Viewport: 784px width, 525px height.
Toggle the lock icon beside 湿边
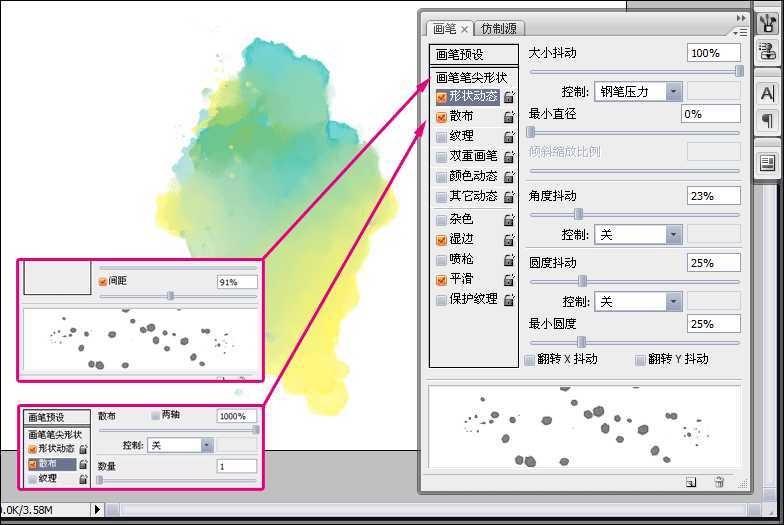point(509,240)
